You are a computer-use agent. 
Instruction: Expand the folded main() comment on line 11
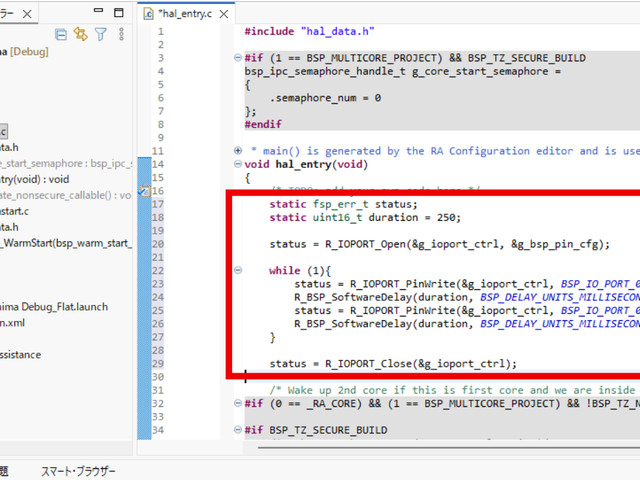[238, 151]
